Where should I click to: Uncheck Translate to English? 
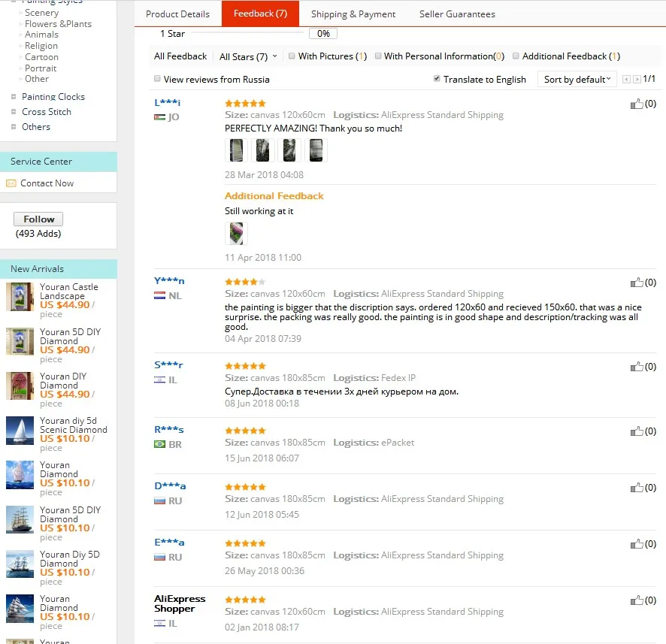click(x=437, y=79)
